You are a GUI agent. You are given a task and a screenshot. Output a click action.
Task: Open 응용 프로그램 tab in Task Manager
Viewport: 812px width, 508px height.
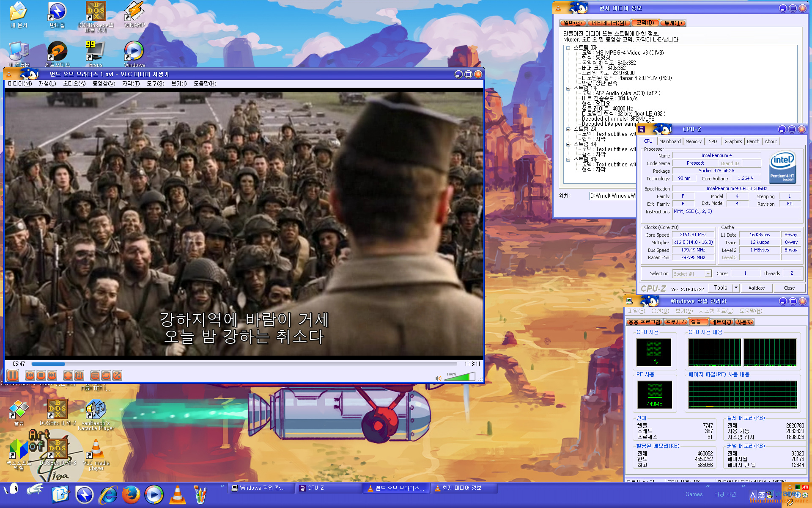(645, 322)
